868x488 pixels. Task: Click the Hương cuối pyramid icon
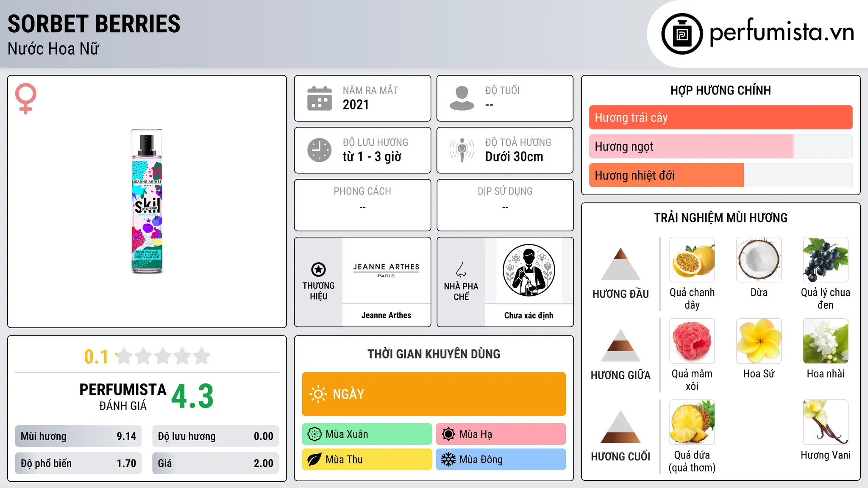pyautogui.click(x=620, y=427)
